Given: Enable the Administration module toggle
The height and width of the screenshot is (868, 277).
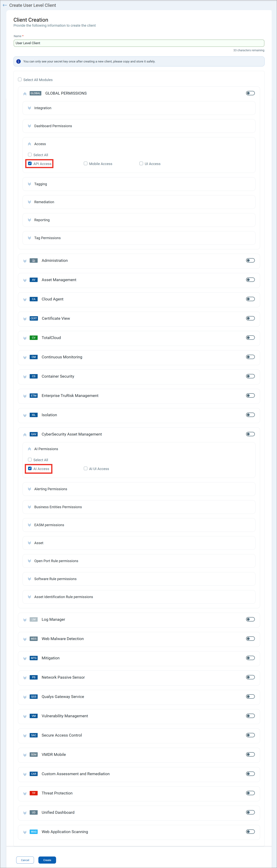Looking at the screenshot, I should pyautogui.click(x=250, y=261).
